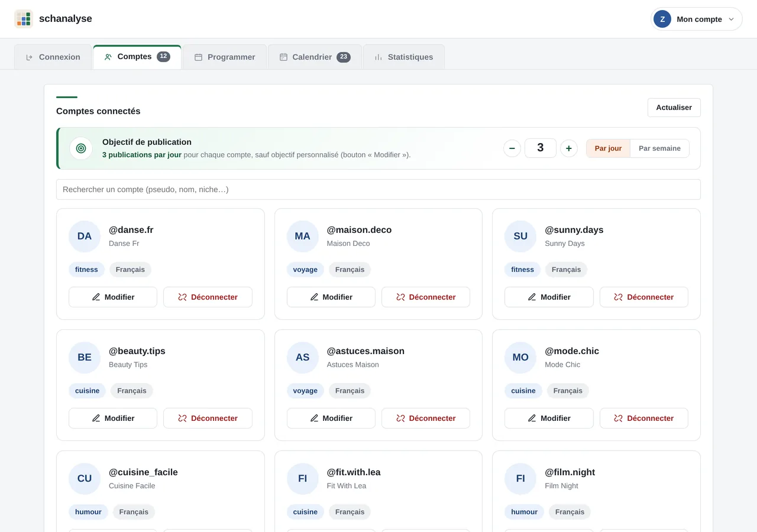Click the FI avatar of @film.night
Image resolution: width=757 pixels, height=532 pixels.
coord(520,479)
